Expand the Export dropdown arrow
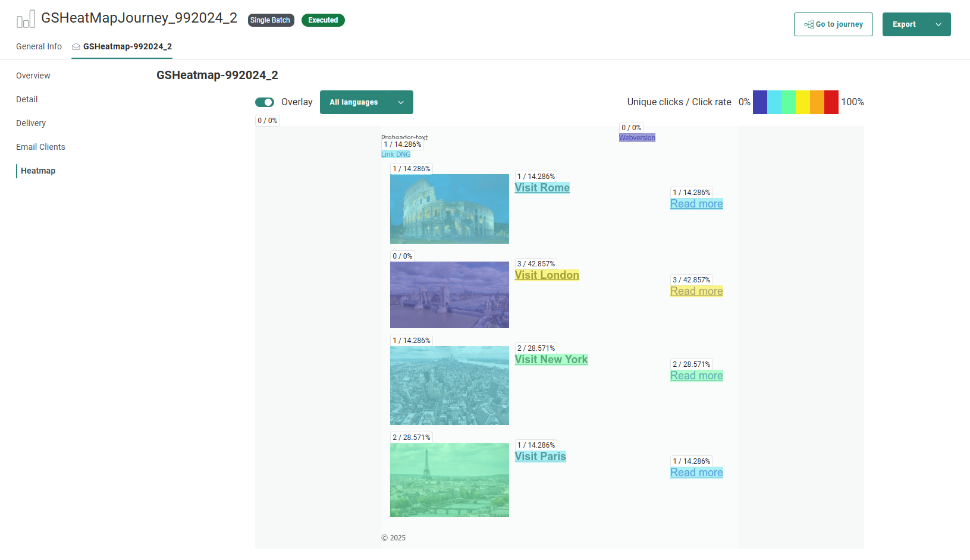Screen dimensions: 970x560 (x=938, y=24)
